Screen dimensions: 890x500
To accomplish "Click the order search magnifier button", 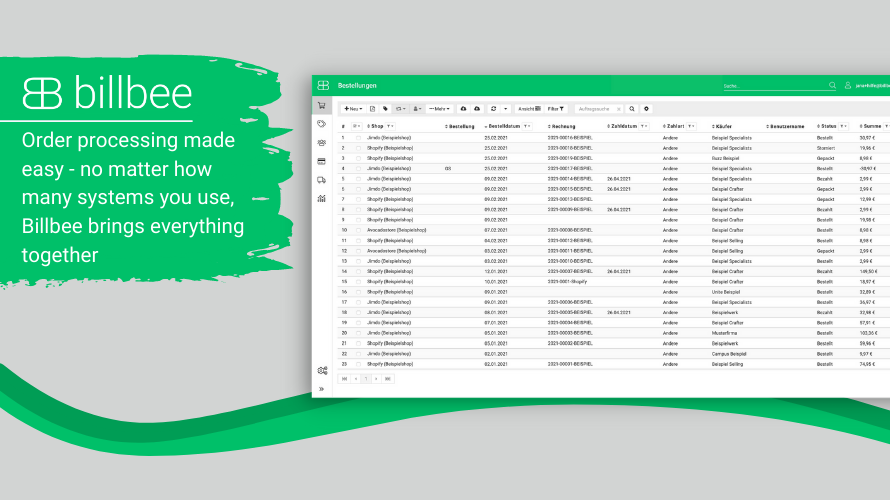I will [632, 108].
